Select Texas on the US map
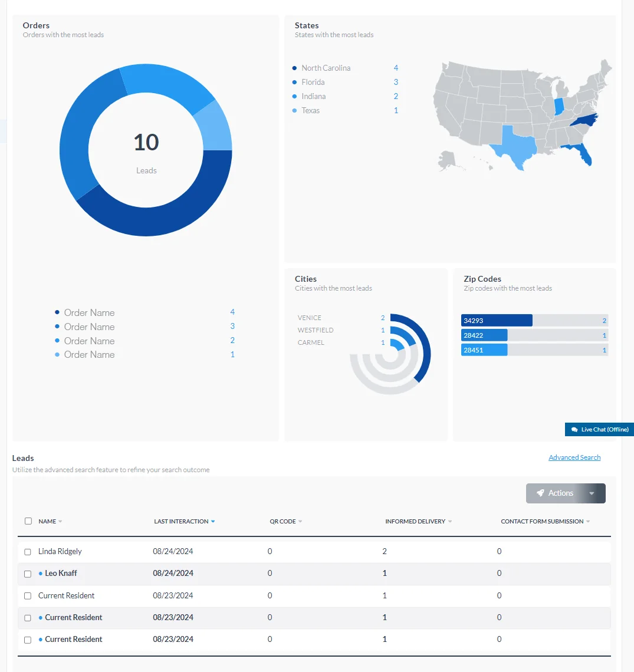The height and width of the screenshot is (672, 634). tap(512, 147)
